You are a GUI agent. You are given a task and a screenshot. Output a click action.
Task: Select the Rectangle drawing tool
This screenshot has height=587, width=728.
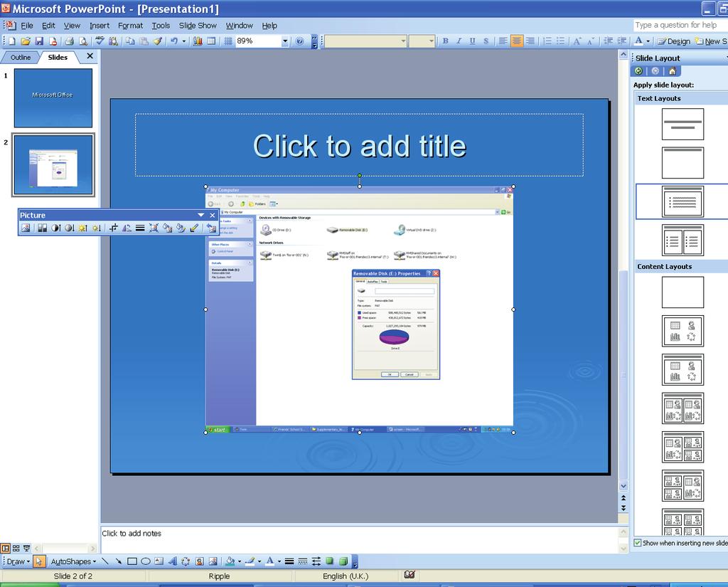tap(132, 561)
